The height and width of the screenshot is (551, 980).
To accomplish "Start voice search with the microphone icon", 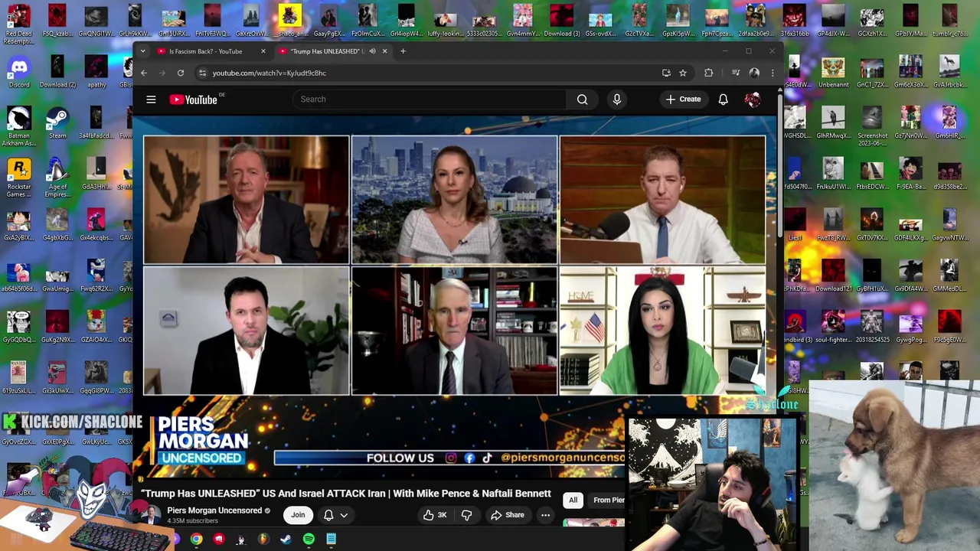I will point(617,99).
